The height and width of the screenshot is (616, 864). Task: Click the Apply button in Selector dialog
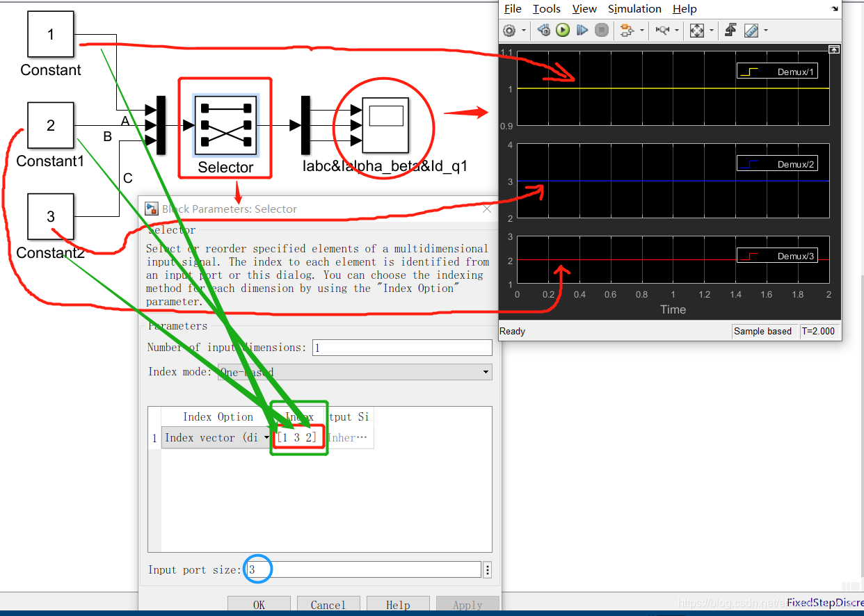click(467, 605)
